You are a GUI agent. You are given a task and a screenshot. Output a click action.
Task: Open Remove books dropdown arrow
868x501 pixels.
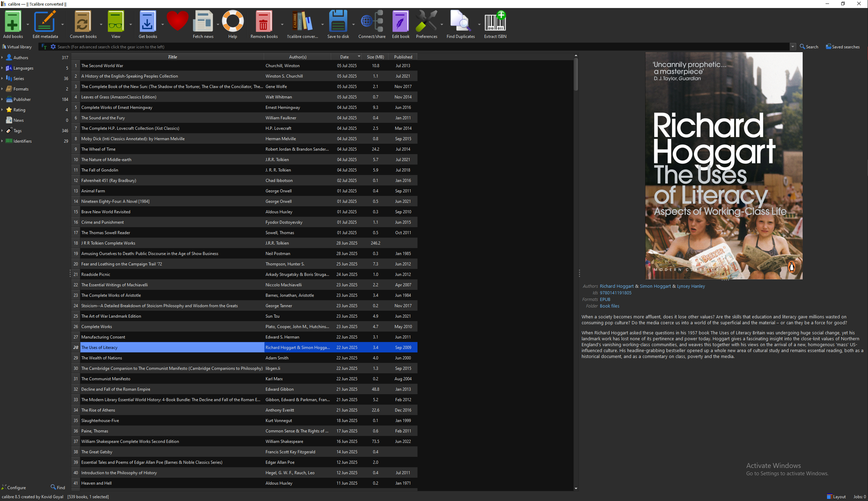[282, 24]
